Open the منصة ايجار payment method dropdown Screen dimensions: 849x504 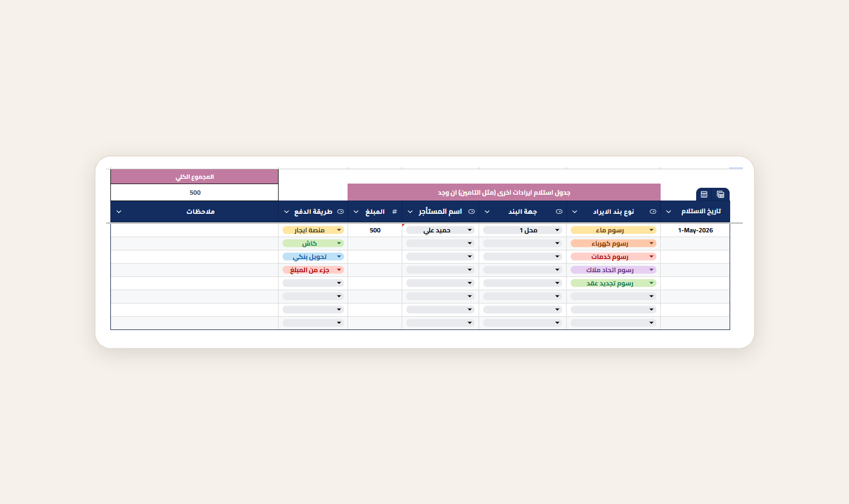tap(313, 230)
